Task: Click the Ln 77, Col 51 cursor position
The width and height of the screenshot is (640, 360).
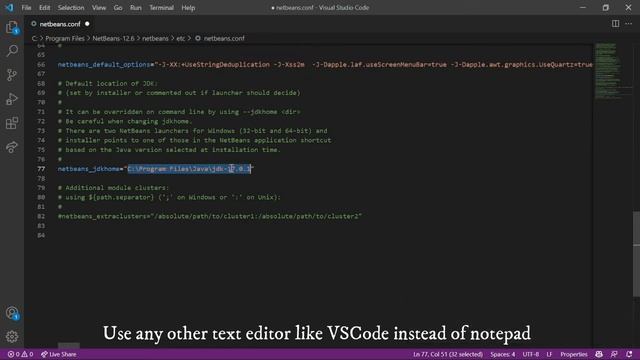Action: [448, 354]
